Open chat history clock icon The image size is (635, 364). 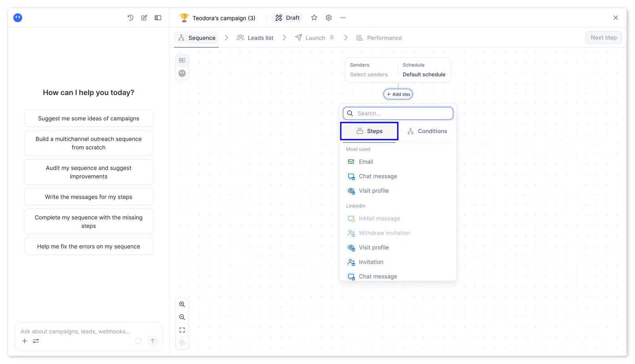tap(130, 18)
